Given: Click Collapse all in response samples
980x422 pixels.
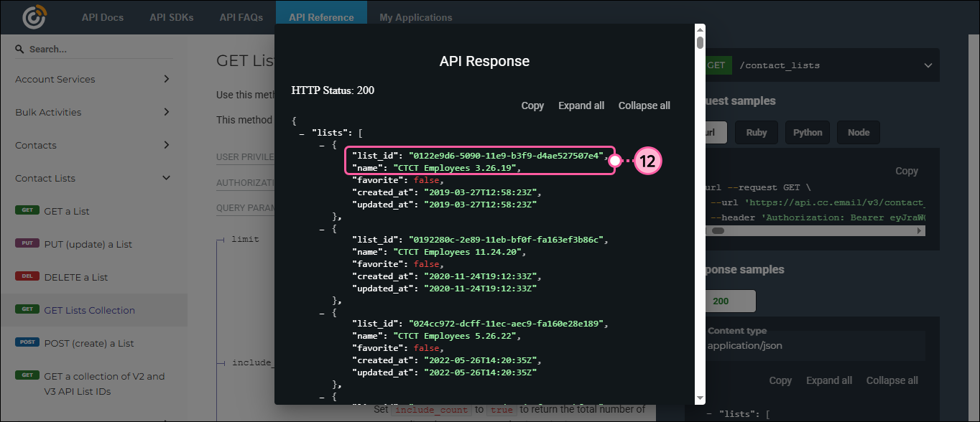Looking at the screenshot, I should click(x=892, y=380).
